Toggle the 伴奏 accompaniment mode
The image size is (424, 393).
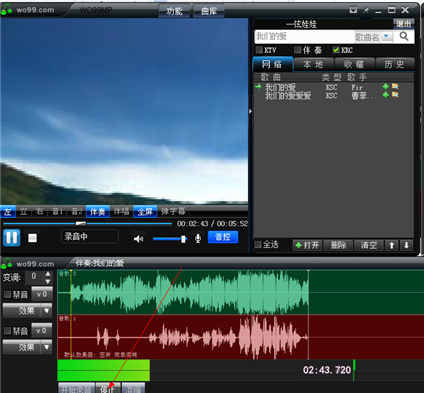coord(97,211)
